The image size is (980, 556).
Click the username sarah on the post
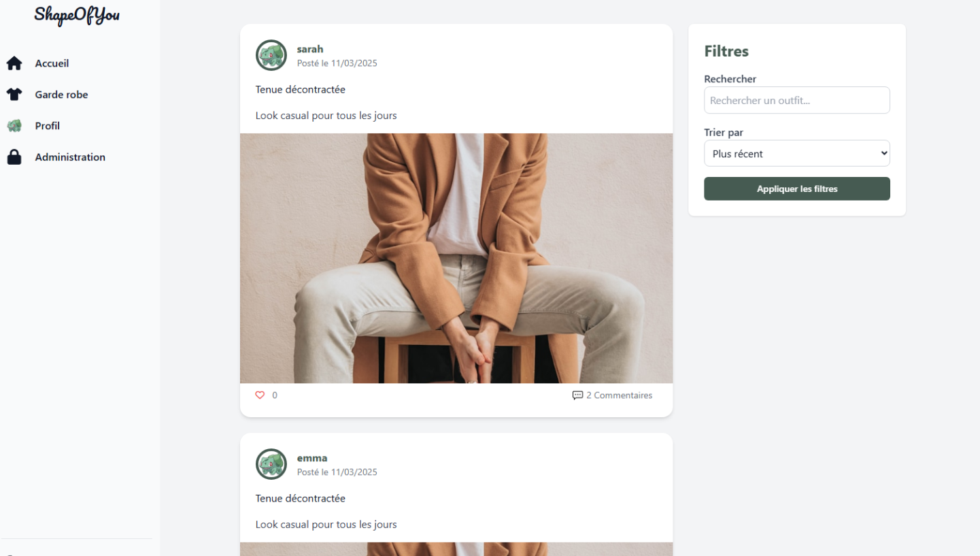tap(310, 49)
